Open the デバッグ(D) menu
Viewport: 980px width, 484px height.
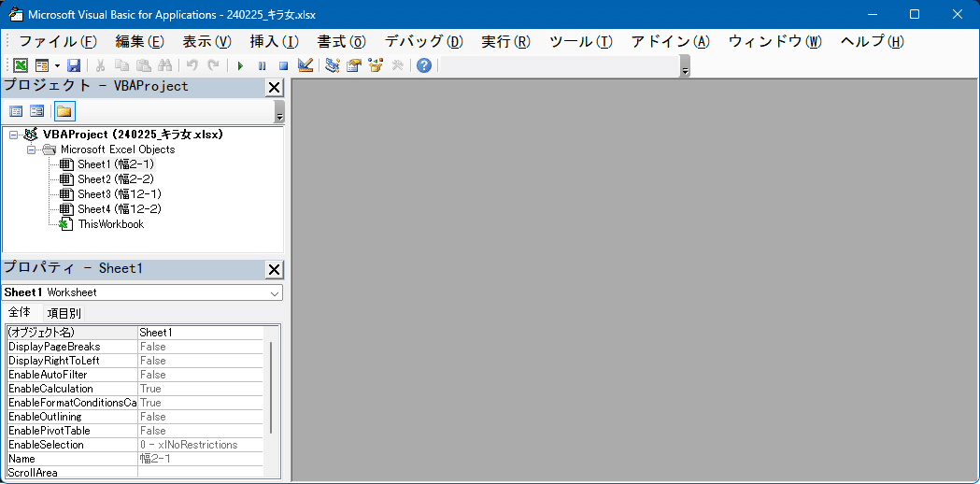tap(424, 42)
